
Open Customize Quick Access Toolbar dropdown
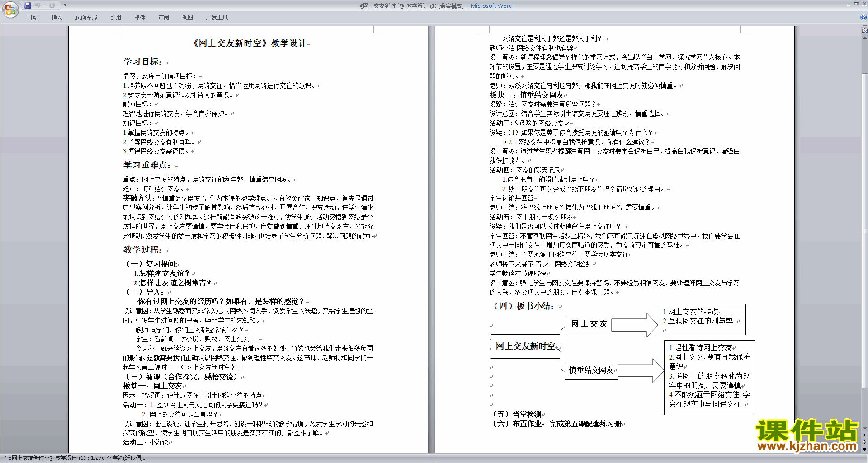[x=65, y=5]
